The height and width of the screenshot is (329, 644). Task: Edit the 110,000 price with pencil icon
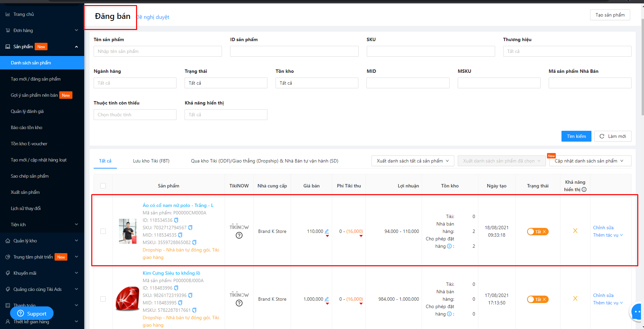327,231
